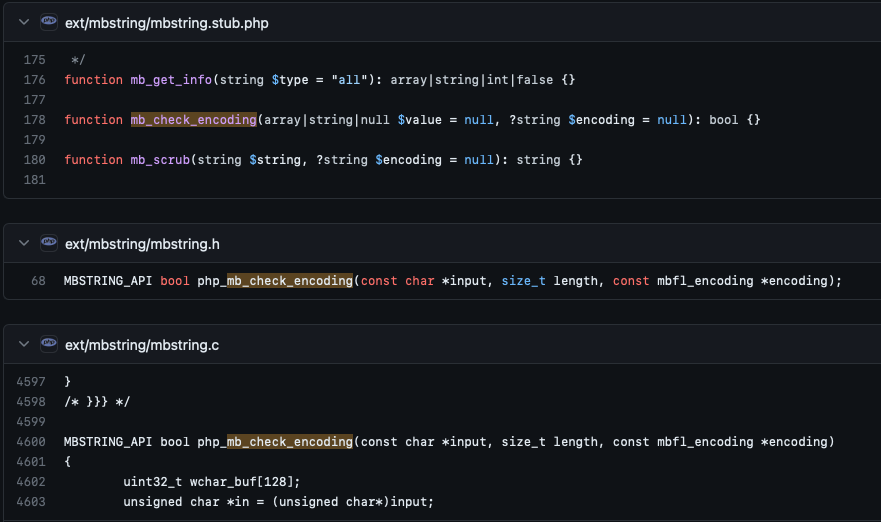Click line number 4602
This screenshot has height=522, width=881.
pos(30,482)
